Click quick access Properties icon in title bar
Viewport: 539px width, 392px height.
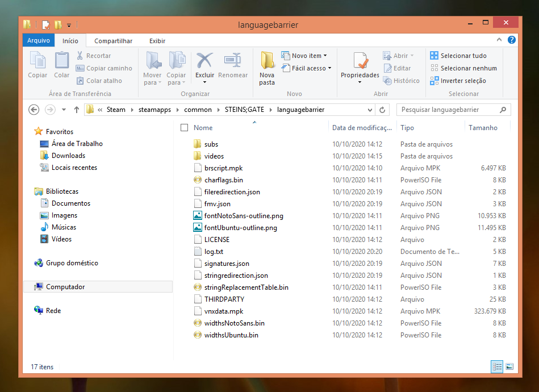(x=45, y=25)
